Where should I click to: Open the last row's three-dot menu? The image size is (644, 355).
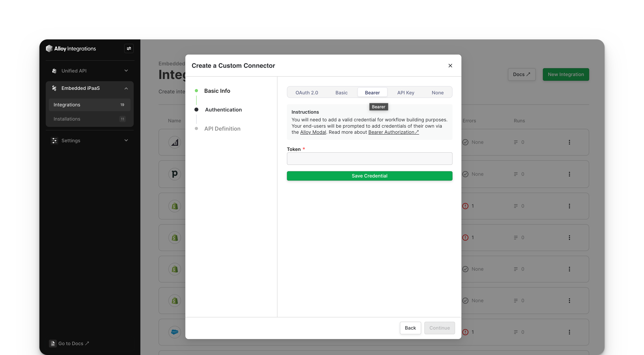569,332
